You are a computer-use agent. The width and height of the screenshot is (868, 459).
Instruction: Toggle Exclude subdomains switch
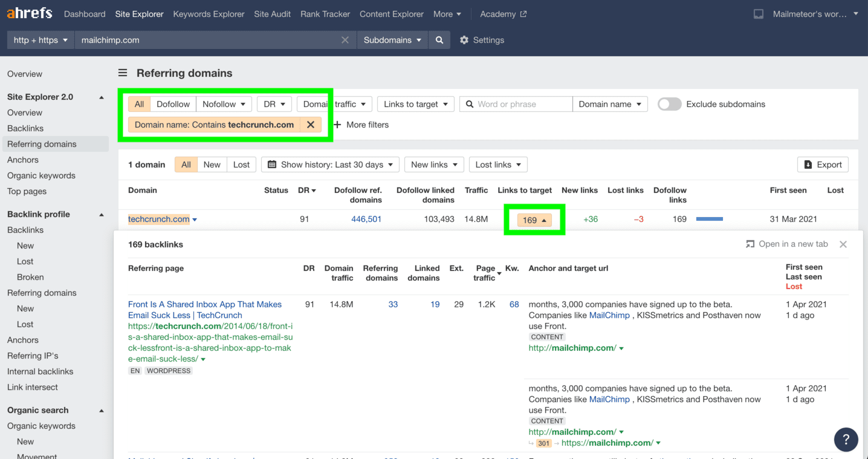pos(669,104)
